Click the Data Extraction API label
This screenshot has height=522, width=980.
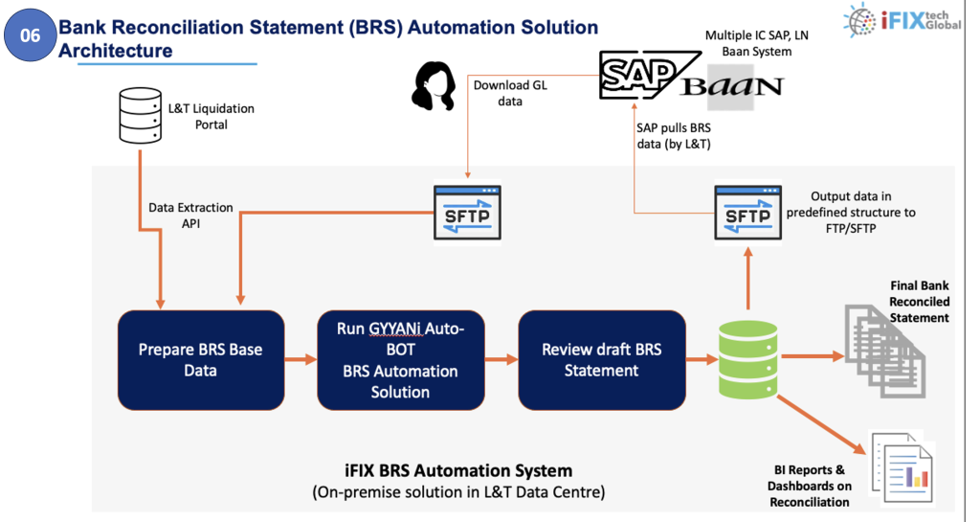pos(190,216)
